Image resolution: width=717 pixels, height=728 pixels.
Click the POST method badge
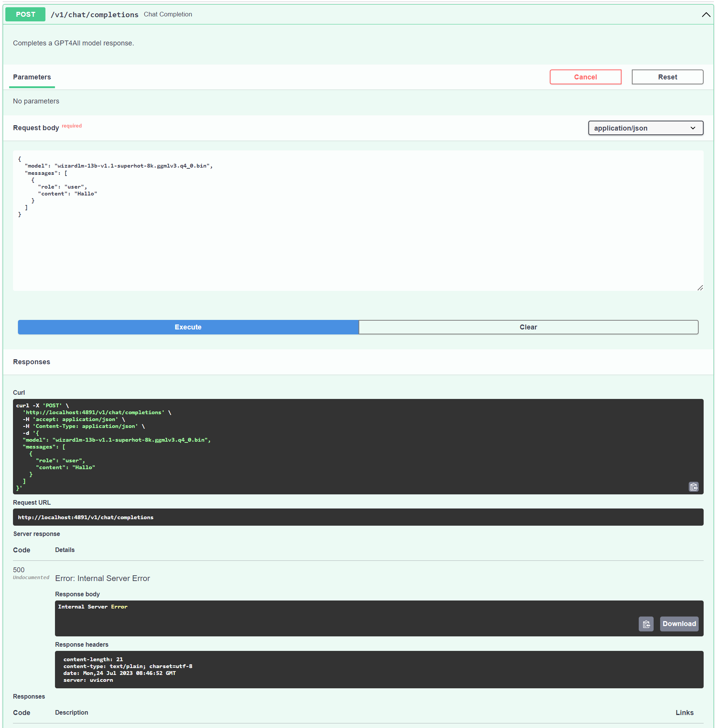(25, 14)
